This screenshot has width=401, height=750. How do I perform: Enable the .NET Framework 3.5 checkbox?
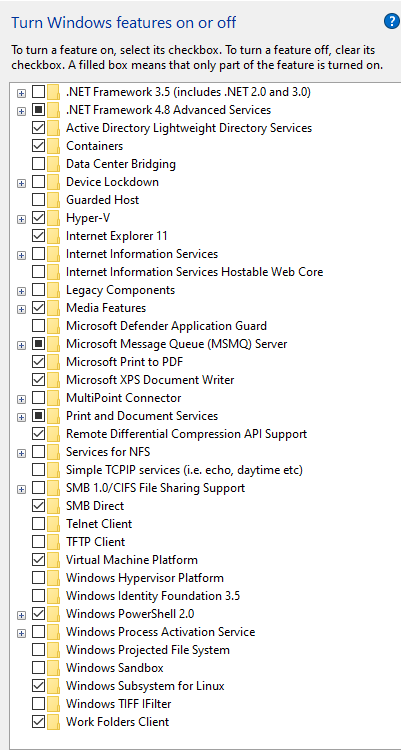coord(39,92)
